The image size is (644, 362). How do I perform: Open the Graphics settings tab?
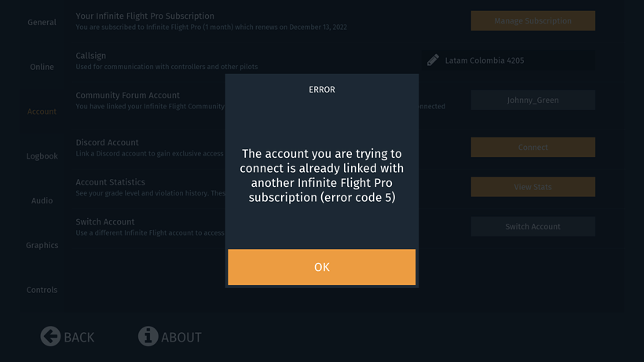pyautogui.click(x=42, y=246)
